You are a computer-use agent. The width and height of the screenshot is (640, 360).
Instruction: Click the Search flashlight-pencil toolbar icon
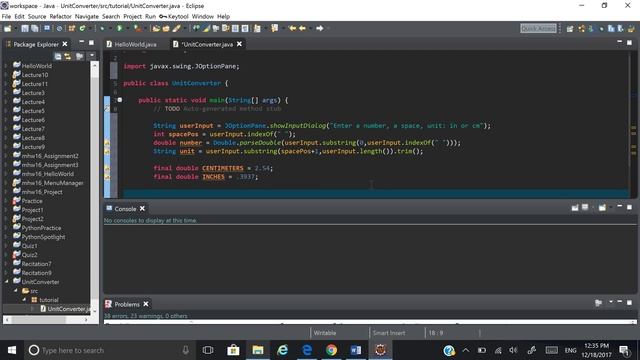tap(176, 28)
